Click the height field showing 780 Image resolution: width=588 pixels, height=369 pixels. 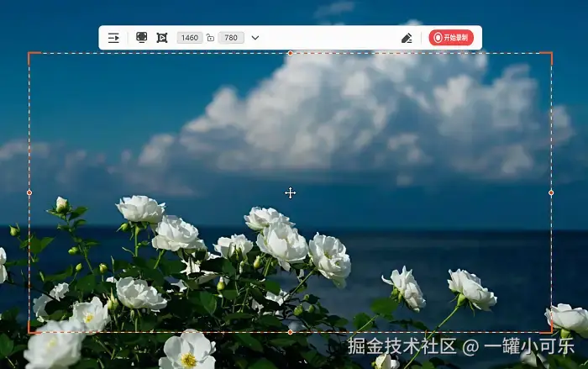(x=231, y=38)
